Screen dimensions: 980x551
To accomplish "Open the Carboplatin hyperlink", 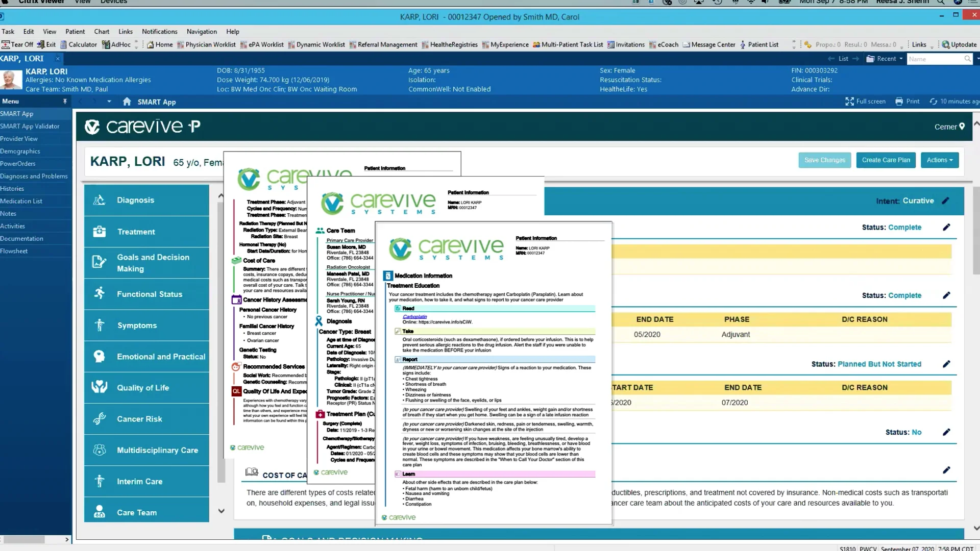I will (414, 316).
